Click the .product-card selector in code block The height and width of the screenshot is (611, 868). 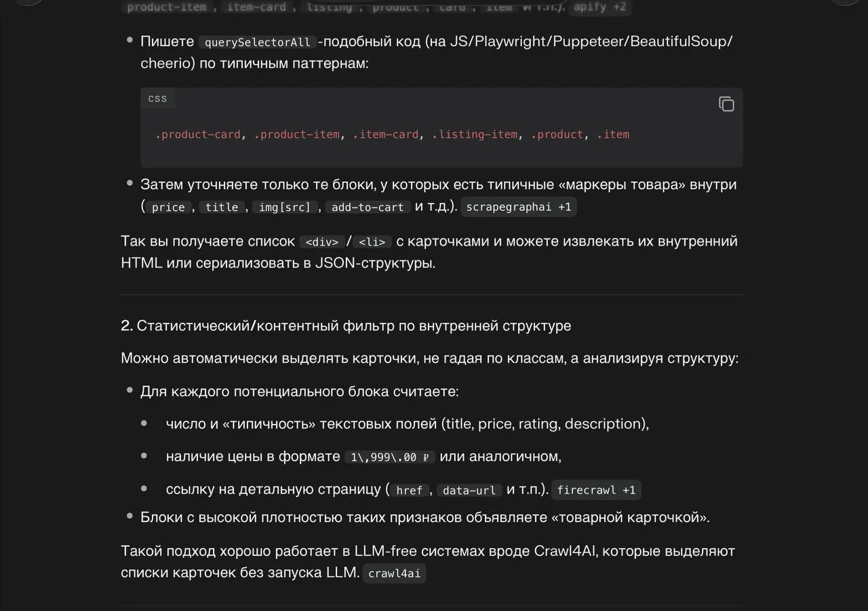coord(197,134)
